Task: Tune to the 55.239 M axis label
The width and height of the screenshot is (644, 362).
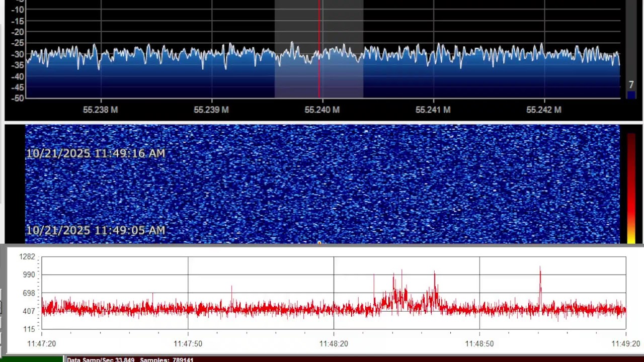Action: point(211,110)
